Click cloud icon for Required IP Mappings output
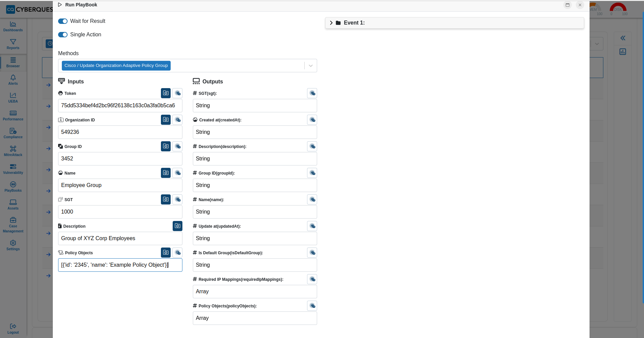 (x=312, y=279)
